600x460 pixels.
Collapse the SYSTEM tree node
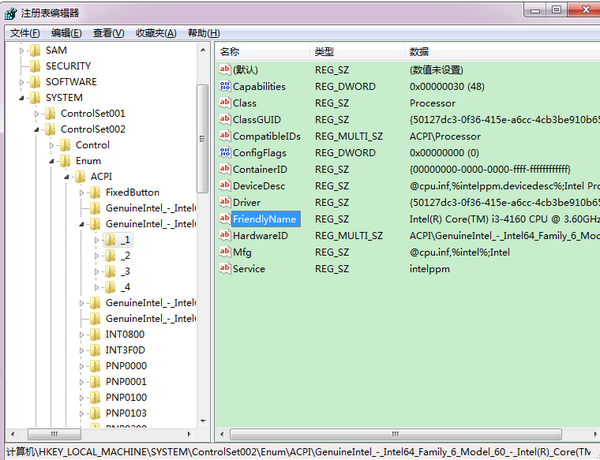(21, 98)
